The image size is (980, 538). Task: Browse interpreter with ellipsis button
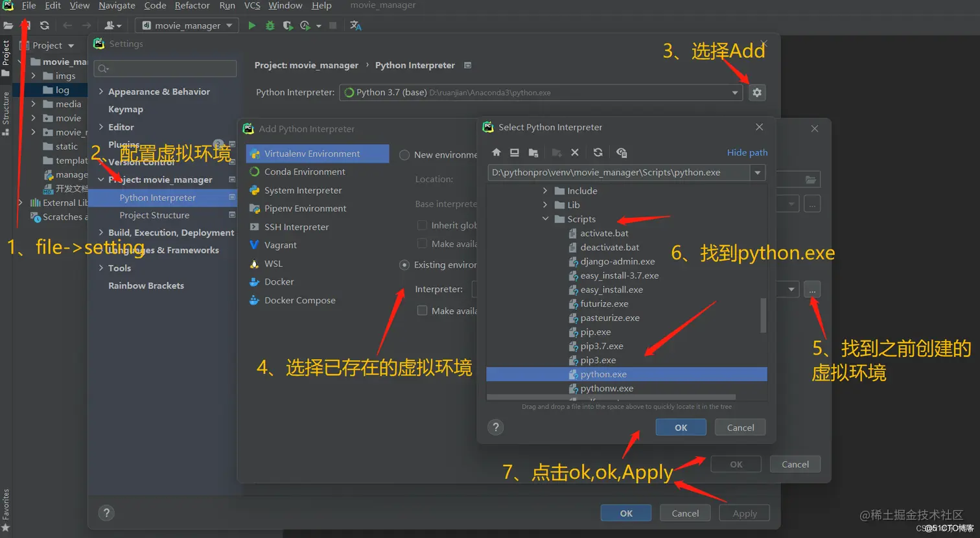click(812, 289)
